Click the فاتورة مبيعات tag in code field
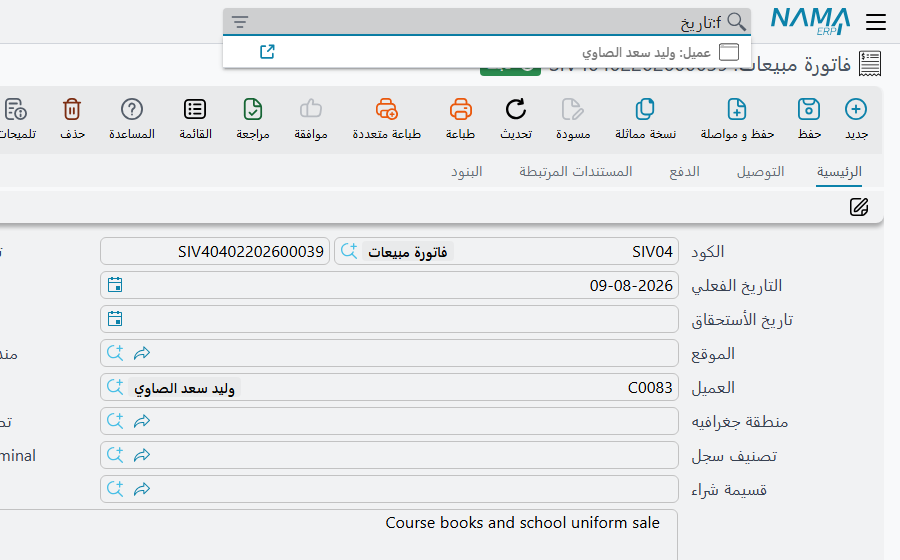 (408, 251)
